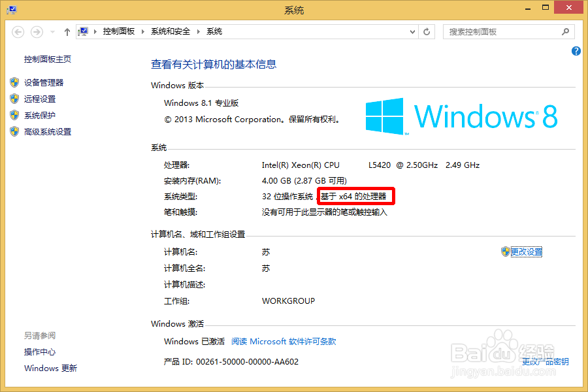The image size is (588, 392).
Task: Click the Windows 已激活 status text
Action: [x=194, y=341]
